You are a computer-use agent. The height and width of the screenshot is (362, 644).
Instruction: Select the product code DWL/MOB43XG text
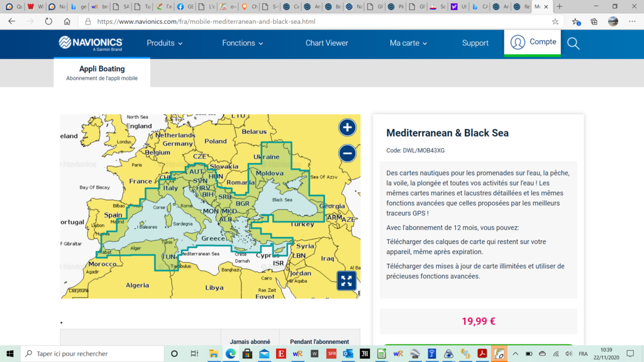point(423,151)
